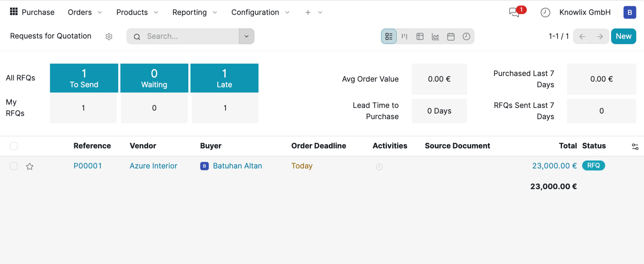Click the search magnifier icon
The width and height of the screenshot is (644, 264).
pyautogui.click(x=137, y=37)
